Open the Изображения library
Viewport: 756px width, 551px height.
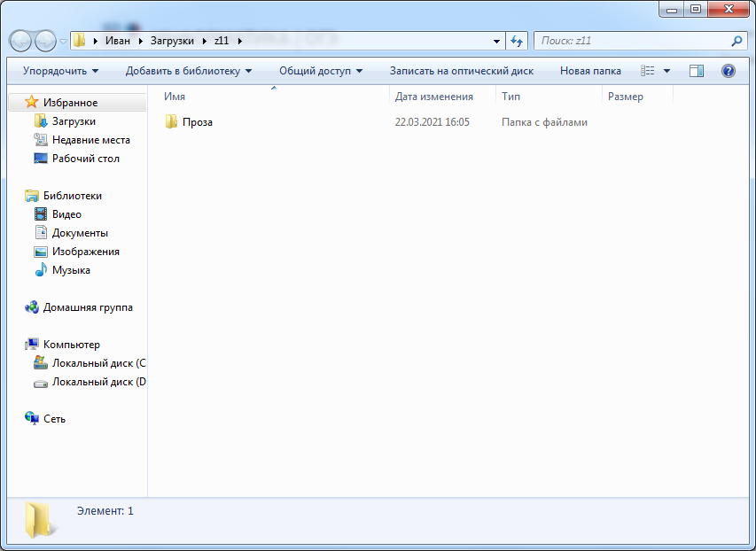(86, 252)
